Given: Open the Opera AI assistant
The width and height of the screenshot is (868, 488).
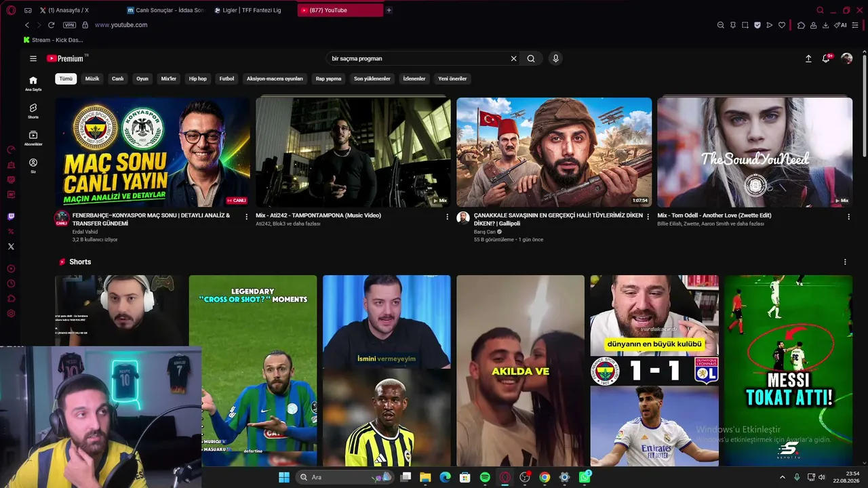Looking at the screenshot, I should pos(841,25).
